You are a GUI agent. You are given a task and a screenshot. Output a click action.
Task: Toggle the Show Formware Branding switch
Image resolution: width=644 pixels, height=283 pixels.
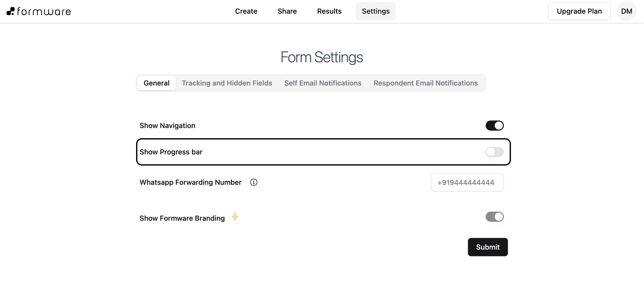point(495,216)
